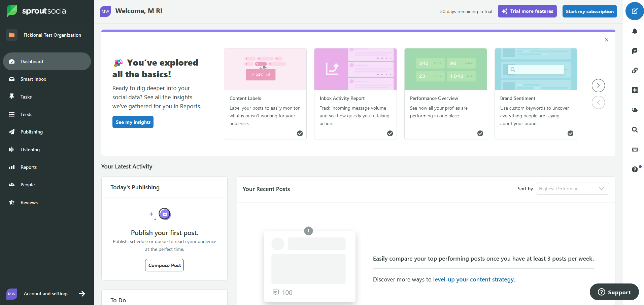
Task: Click the See my insights button
Action: click(133, 122)
